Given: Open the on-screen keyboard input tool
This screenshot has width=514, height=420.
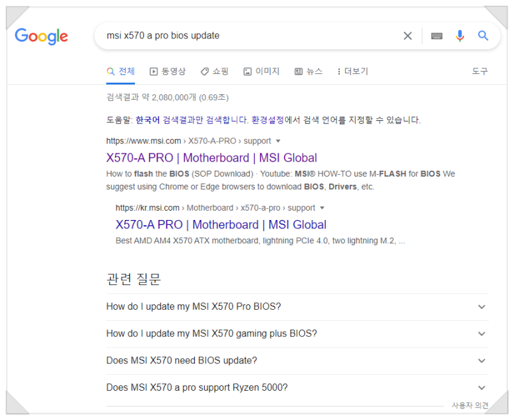Looking at the screenshot, I should (436, 36).
